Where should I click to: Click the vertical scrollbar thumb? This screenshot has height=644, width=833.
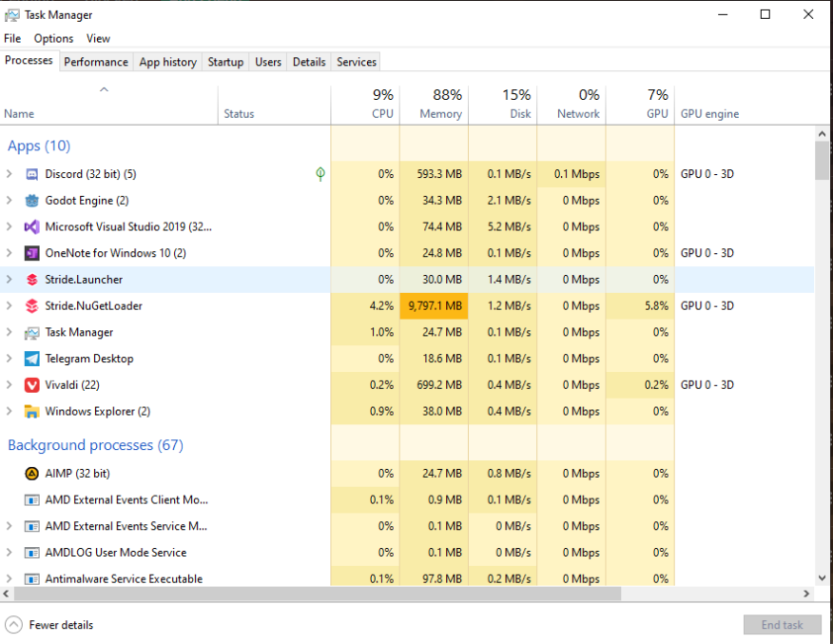click(822, 161)
